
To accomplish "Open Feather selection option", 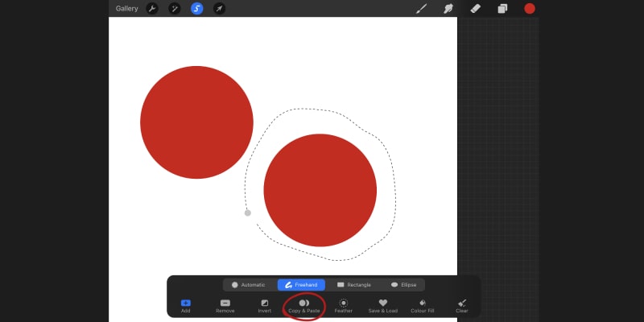I will (344, 306).
